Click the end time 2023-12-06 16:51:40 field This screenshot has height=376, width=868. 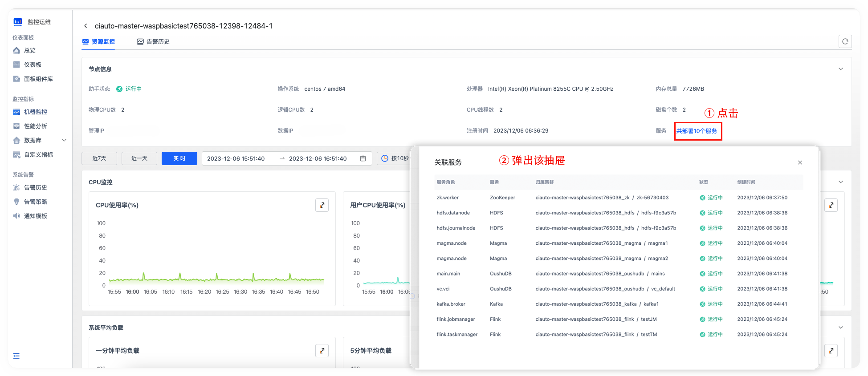pos(318,159)
